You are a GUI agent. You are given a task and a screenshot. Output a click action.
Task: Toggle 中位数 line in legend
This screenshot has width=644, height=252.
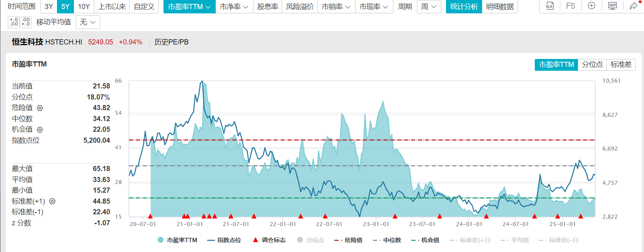(x=387, y=240)
